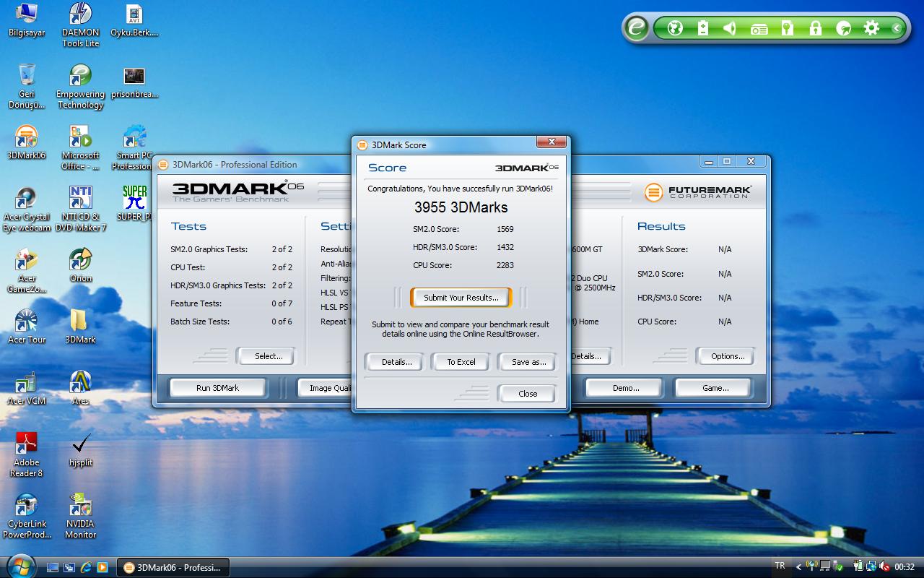
Task: Open Microsoft Office desktop shortcut
Action: [x=81, y=148]
